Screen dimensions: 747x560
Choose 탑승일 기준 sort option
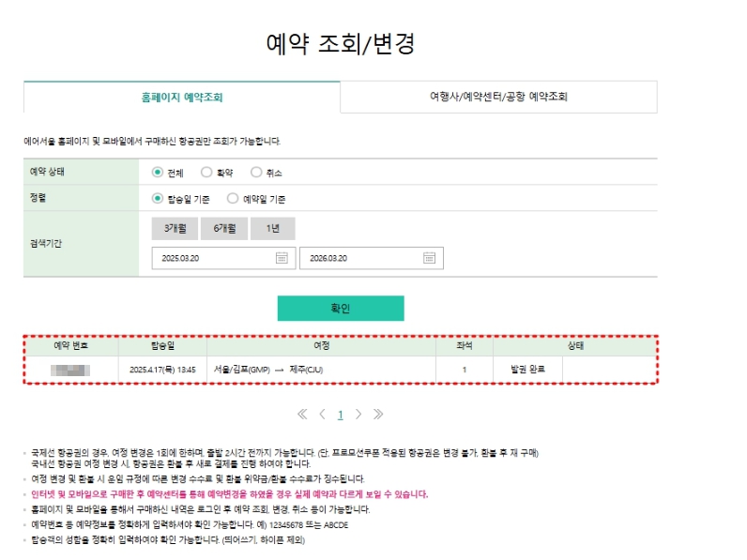[x=158, y=198]
